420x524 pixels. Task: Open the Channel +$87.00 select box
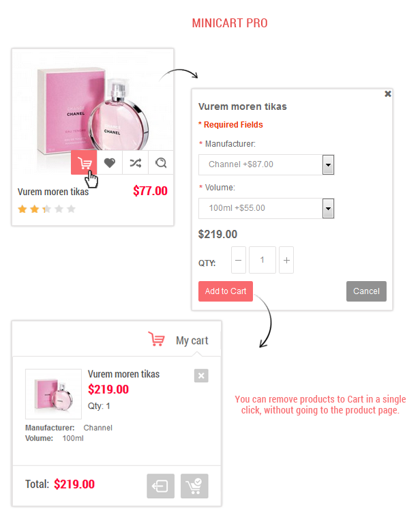pyautogui.click(x=266, y=164)
